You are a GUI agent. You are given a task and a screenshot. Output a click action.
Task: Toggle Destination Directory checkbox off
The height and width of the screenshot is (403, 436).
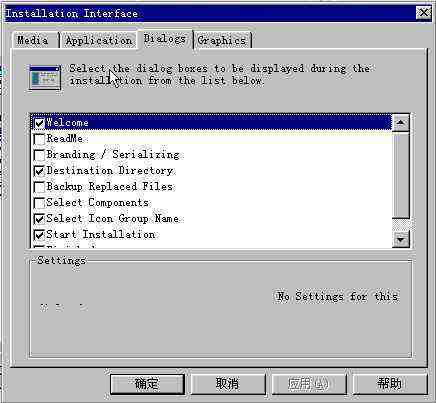tap(39, 171)
